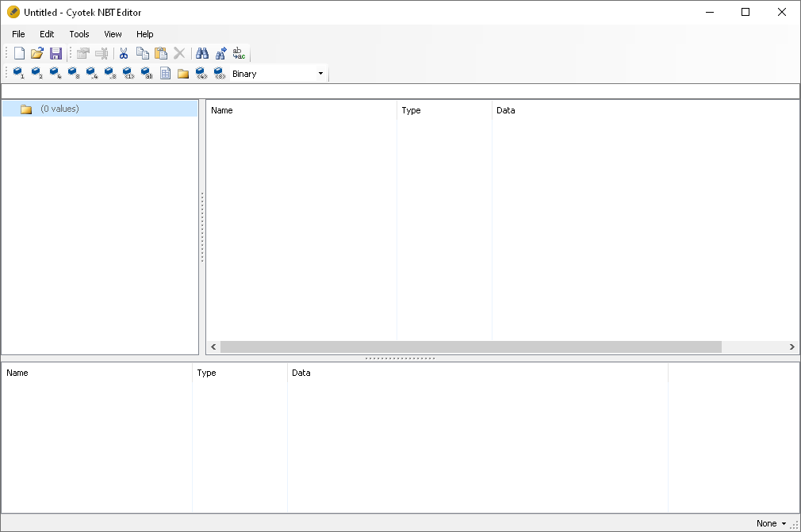This screenshot has height=532, width=801.
Task: Click the Type column header in upper list
Action: click(444, 110)
